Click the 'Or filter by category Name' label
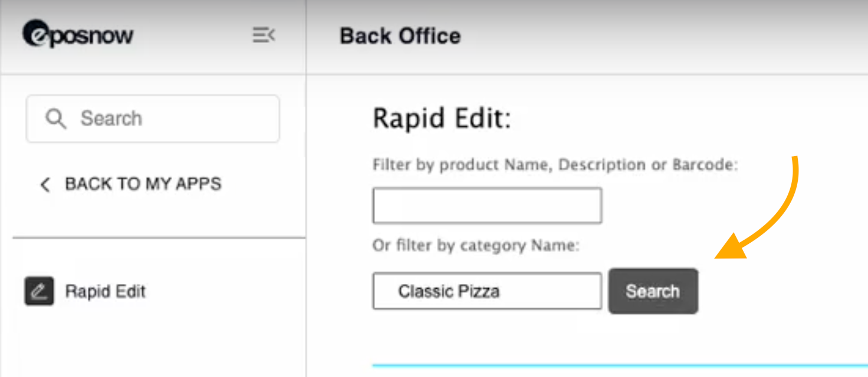Image resolution: width=868 pixels, height=377 pixels. coord(476,245)
